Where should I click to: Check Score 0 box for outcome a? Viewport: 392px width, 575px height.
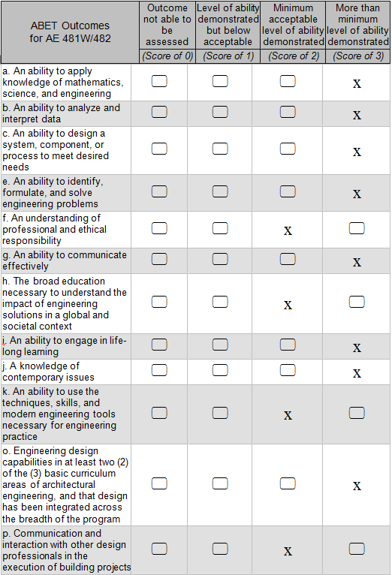coord(159,81)
